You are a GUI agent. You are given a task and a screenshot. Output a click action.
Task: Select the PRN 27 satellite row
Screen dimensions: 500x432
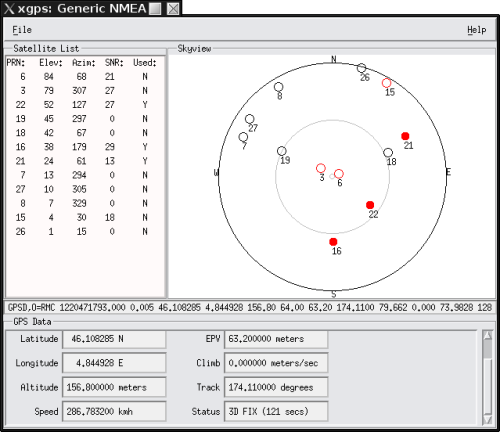85,189
